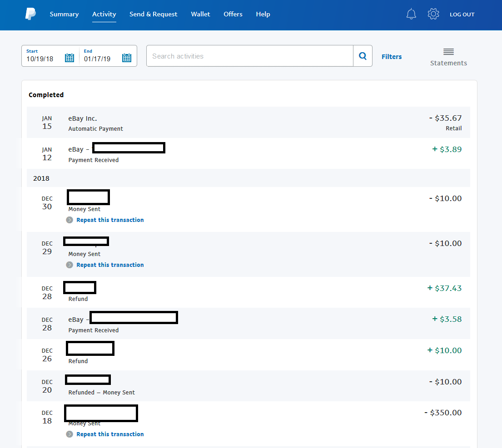Open the Dec 28 Payment Received +$3.58 row
Screen dimensions: 502x448
(x=249, y=324)
